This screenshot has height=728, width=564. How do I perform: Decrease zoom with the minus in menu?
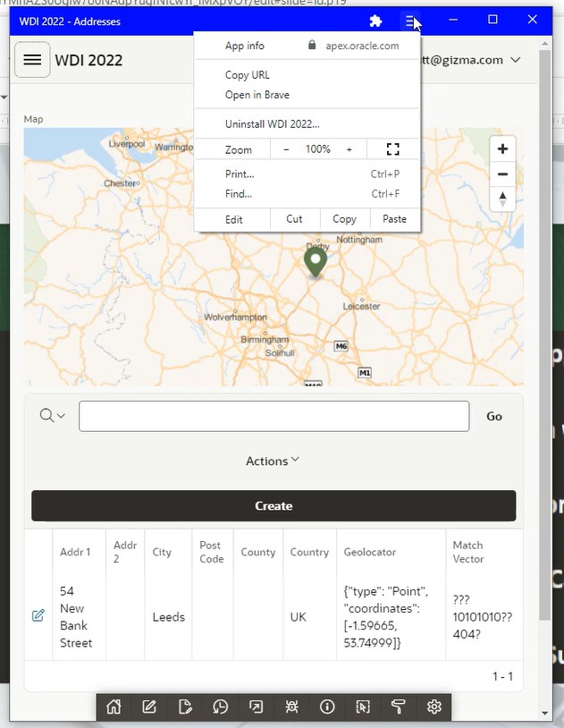(x=286, y=149)
